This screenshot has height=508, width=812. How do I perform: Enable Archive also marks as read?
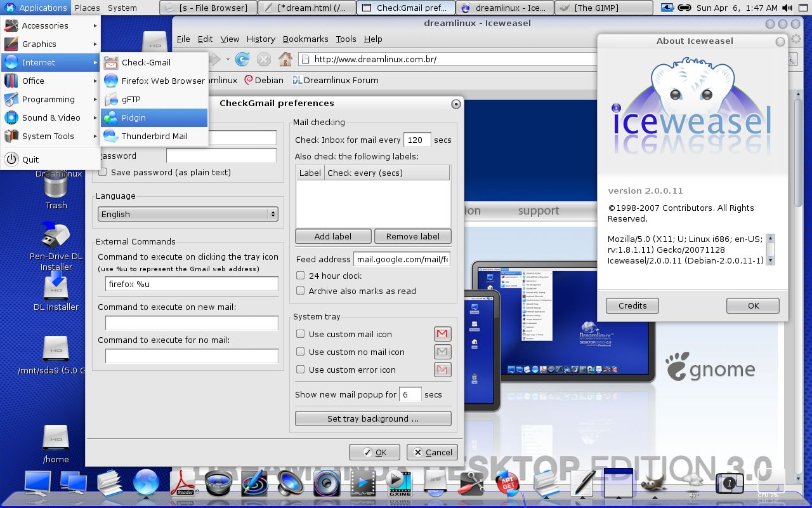[301, 291]
